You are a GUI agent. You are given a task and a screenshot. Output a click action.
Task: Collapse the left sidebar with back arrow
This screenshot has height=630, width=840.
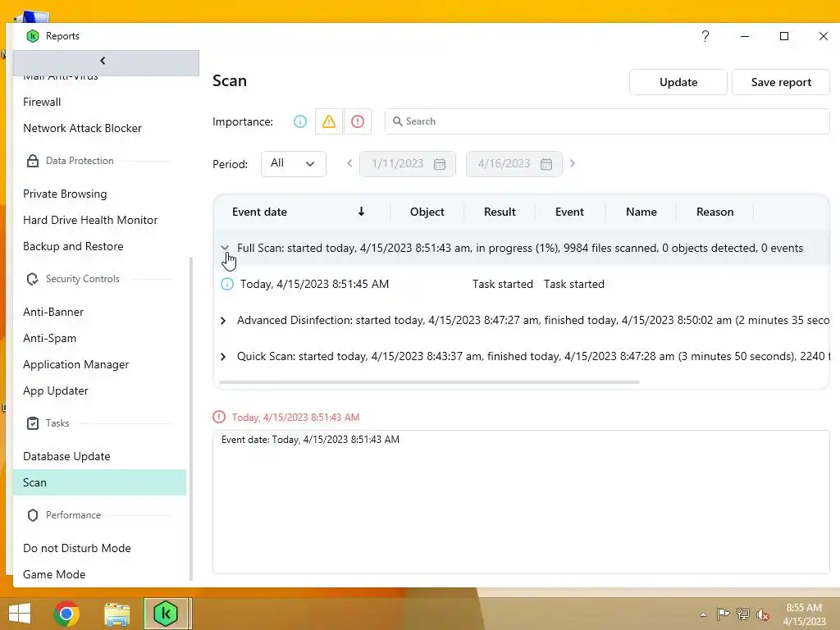tap(103, 61)
